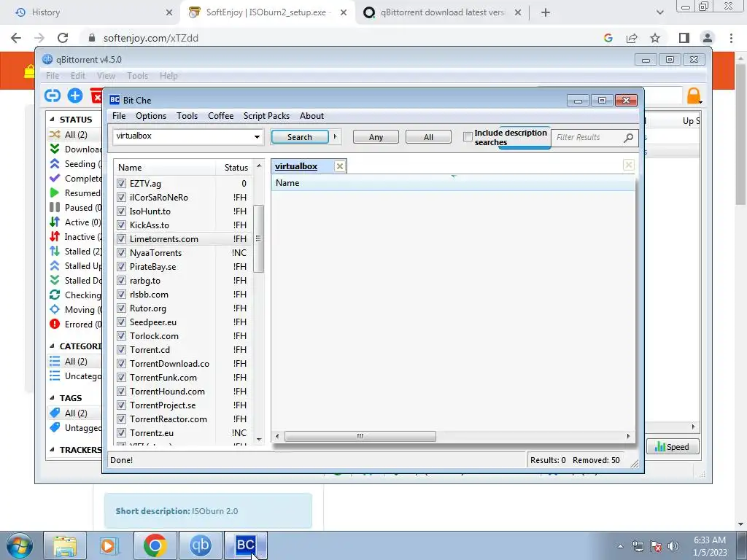Uncheck PirateBay.se site checkbox
747x560 pixels.
pyautogui.click(x=122, y=266)
